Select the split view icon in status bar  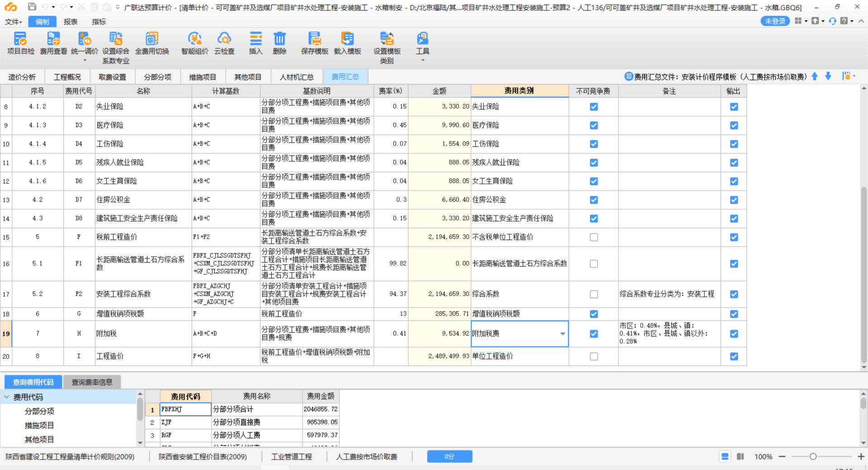click(x=740, y=456)
